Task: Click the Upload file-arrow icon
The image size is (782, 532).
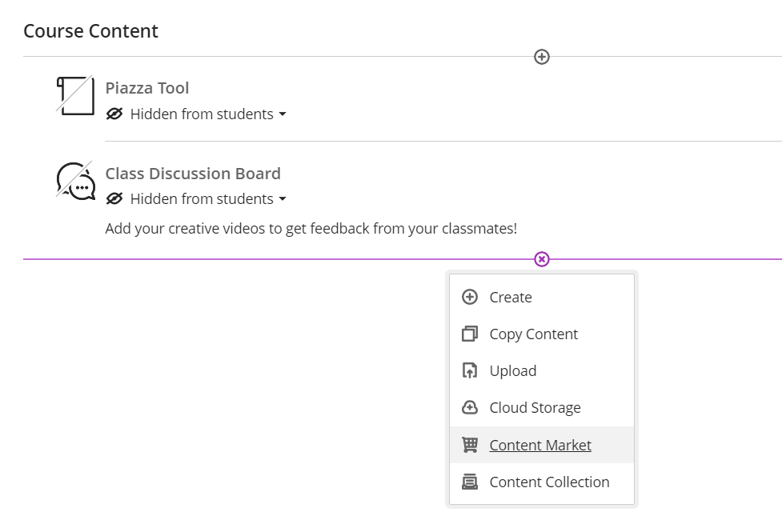Action: [x=470, y=370]
